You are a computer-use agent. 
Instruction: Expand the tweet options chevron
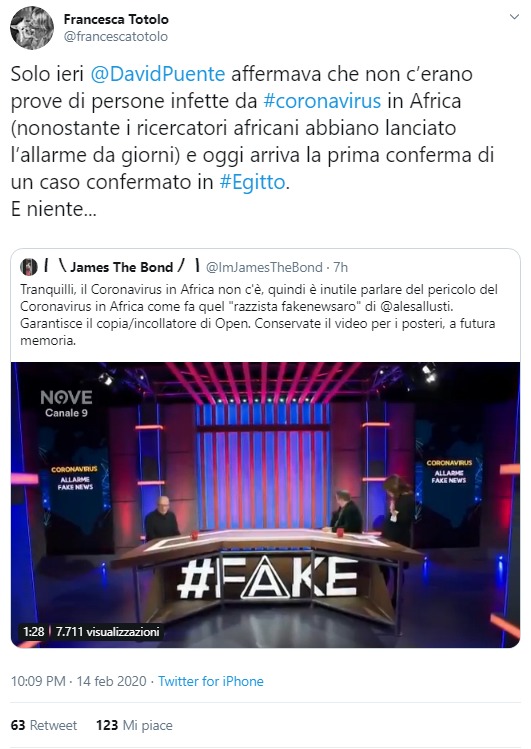pos(514,17)
